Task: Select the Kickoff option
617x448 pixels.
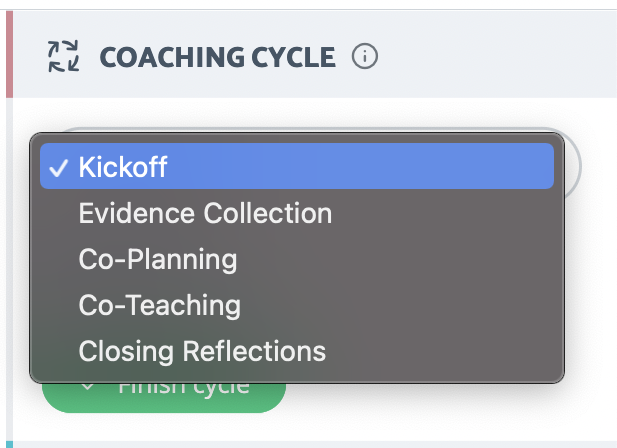Action: pyautogui.click(x=297, y=166)
